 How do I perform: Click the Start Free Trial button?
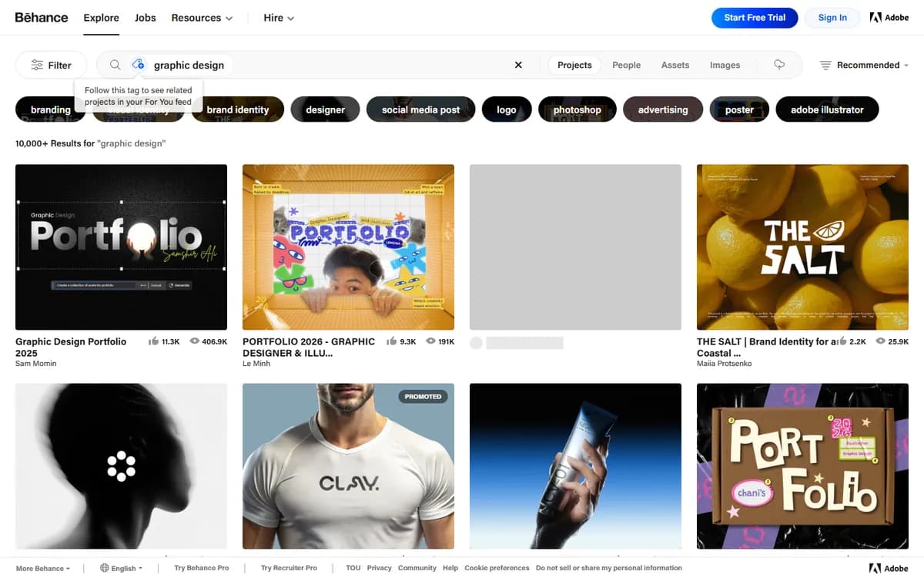point(755,18)
